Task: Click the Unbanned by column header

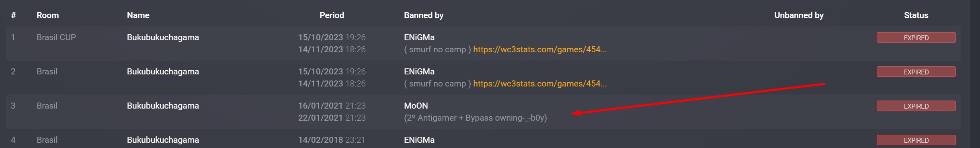Action: click(799, 15)
